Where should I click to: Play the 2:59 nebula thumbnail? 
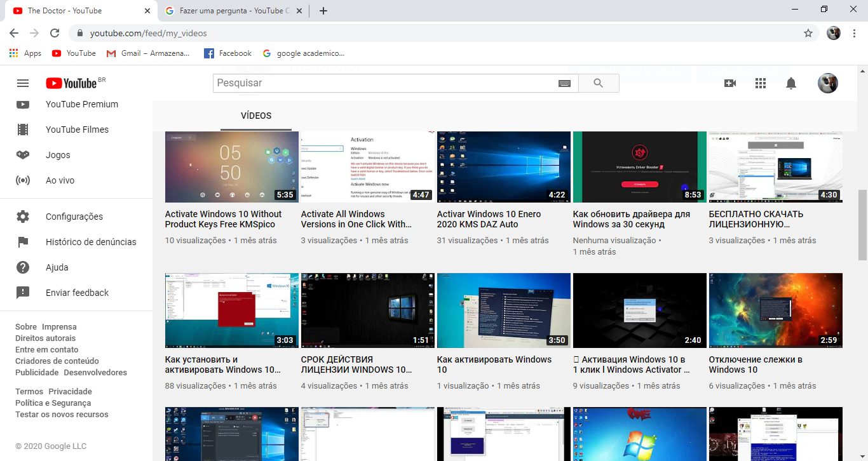click(775, 311)
